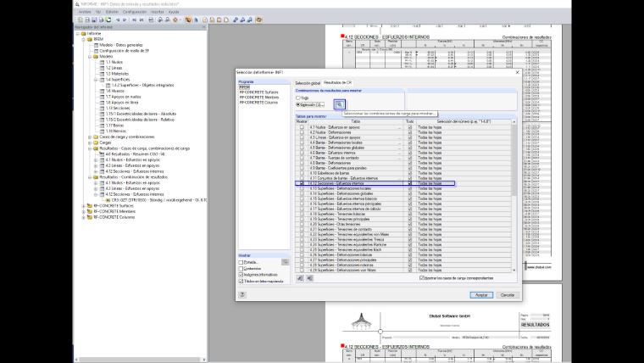Open the Ayuda menu
Screen dimensions: 644x363
point(174,12)
